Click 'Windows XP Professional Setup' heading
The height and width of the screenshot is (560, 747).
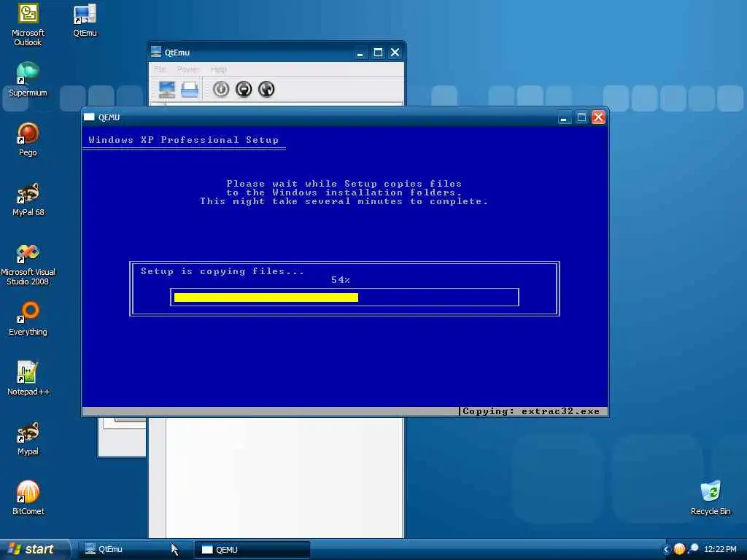[x=183, y=140]
